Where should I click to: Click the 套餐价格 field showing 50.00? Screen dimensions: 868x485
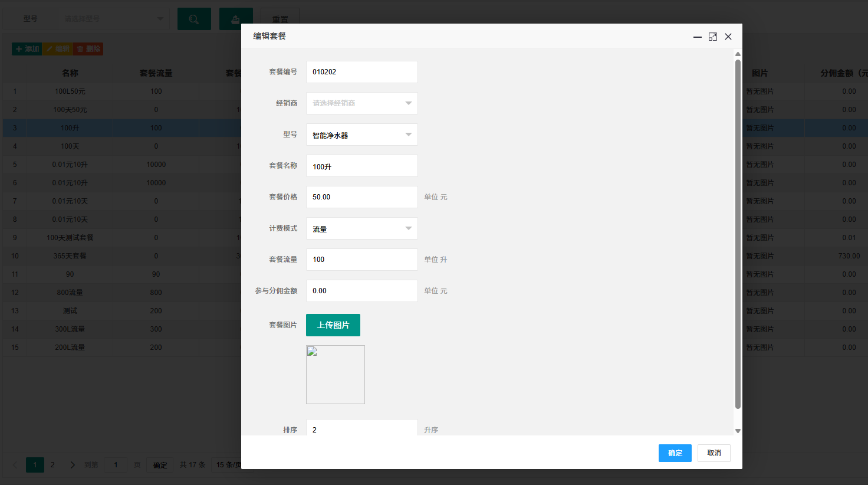tap(362, 197)
